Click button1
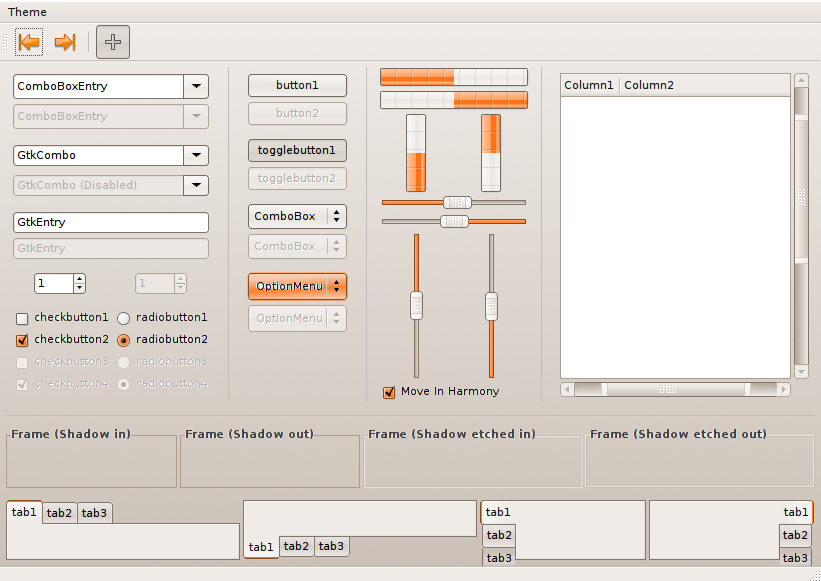This screenshot has width=821, height=581. click(x=297, y=85)
